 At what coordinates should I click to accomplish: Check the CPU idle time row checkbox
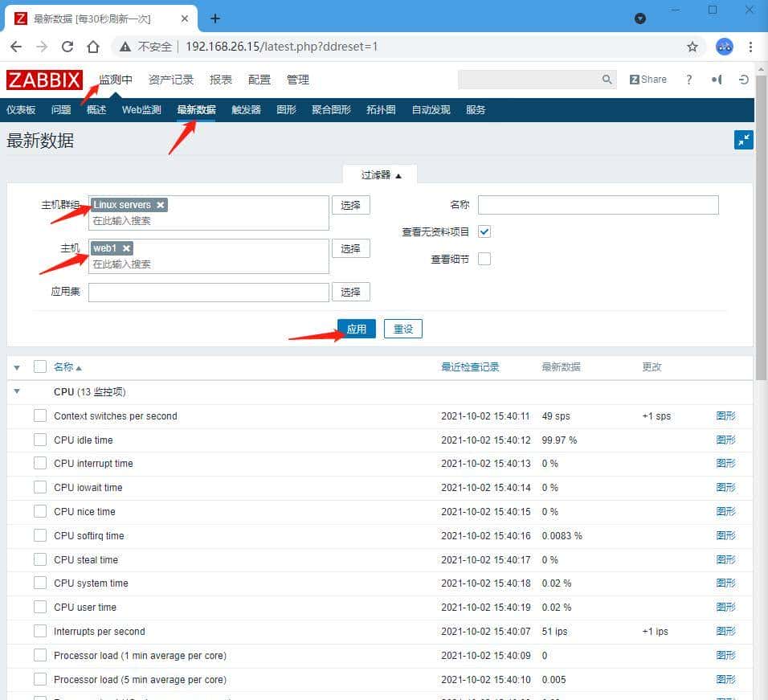[x=40, y=440]
